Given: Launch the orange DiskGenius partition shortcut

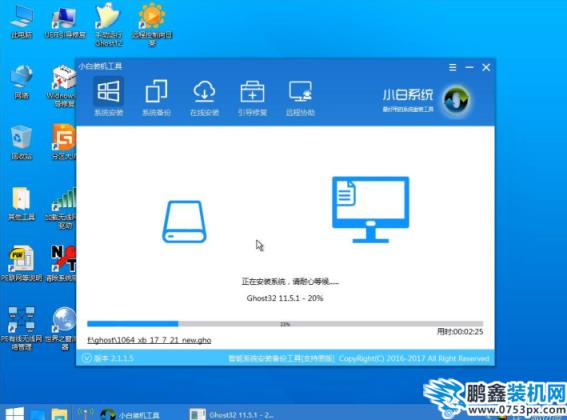Looking at the screenshot, I should coord(64,142).
